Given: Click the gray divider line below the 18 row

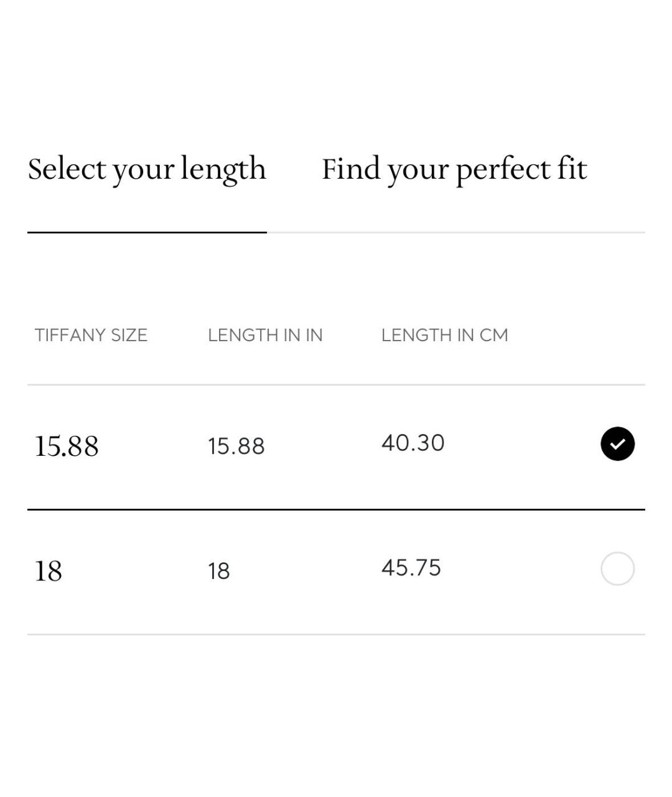Looking at the screenshot, I should click(x=336, y=634).
